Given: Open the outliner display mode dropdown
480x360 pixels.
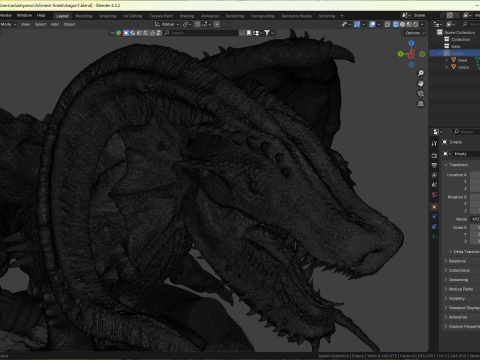Looking at the screenshot, I should coord(450,24).
